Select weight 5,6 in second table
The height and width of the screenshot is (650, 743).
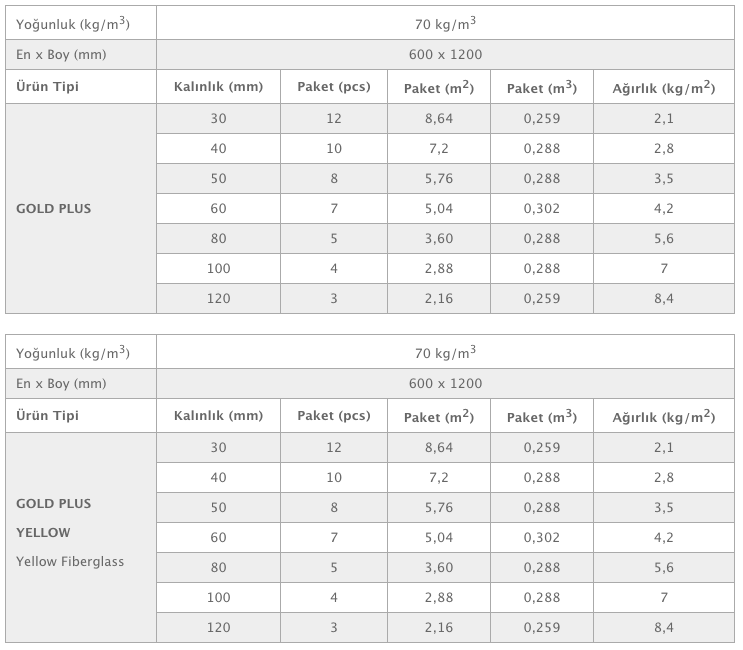(663, 568)
